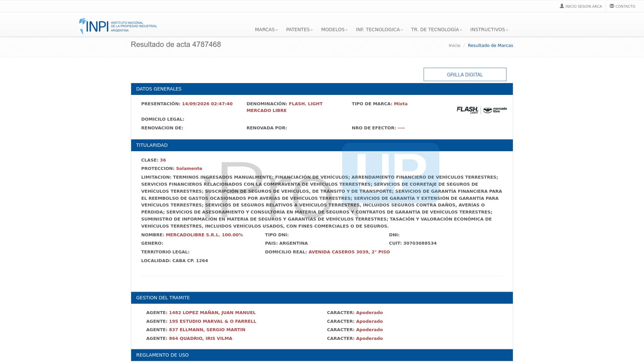Click the INPI logo in the header

[x=118, y=26]
